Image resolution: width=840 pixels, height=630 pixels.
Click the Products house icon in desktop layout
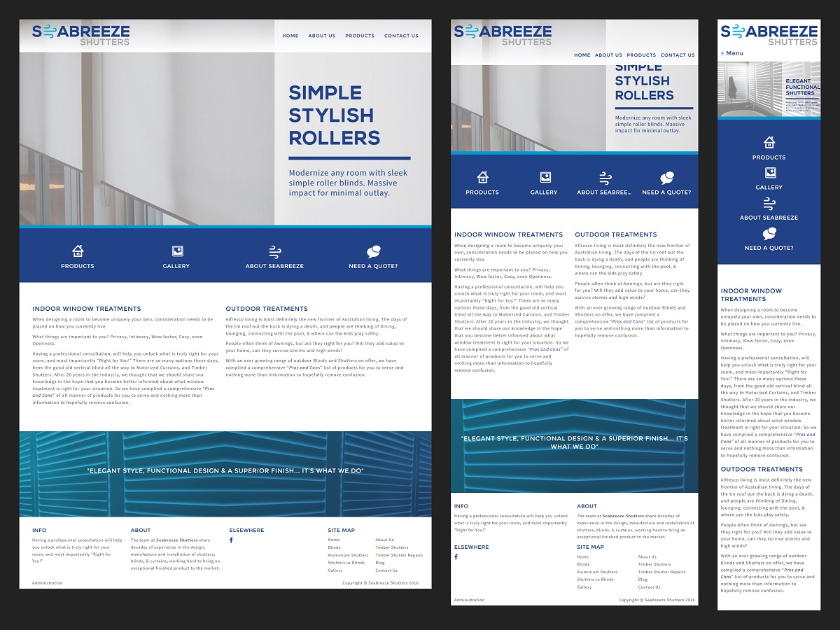[78, 251]
